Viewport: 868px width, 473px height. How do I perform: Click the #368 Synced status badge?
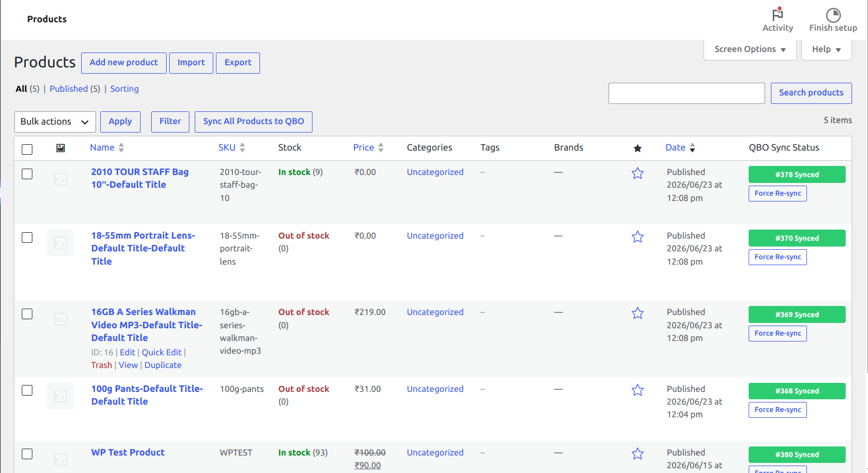coord(797,391)
